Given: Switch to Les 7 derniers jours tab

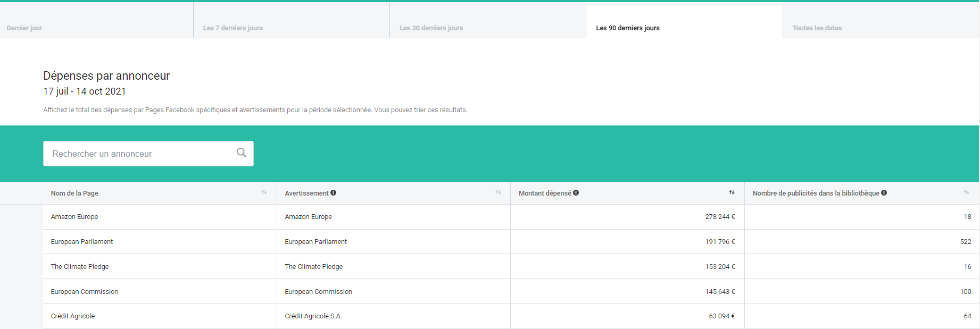Looking at the screenshot, I should 292,20.
